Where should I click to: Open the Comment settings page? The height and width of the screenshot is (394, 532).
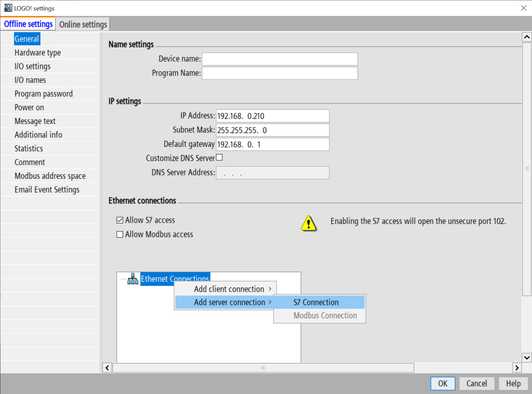pos(30,162)
